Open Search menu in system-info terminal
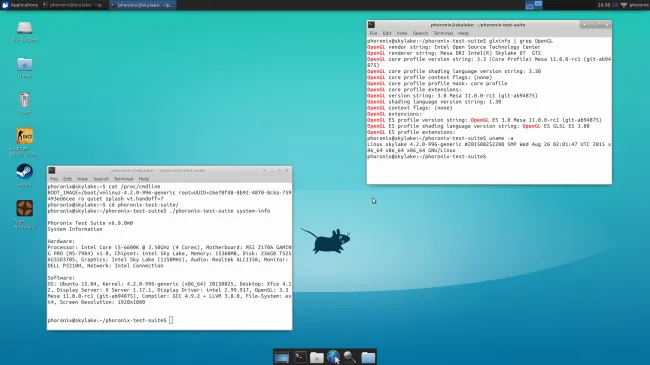The width and height of the screenshot is (650, 365). (x=101, y=179)
